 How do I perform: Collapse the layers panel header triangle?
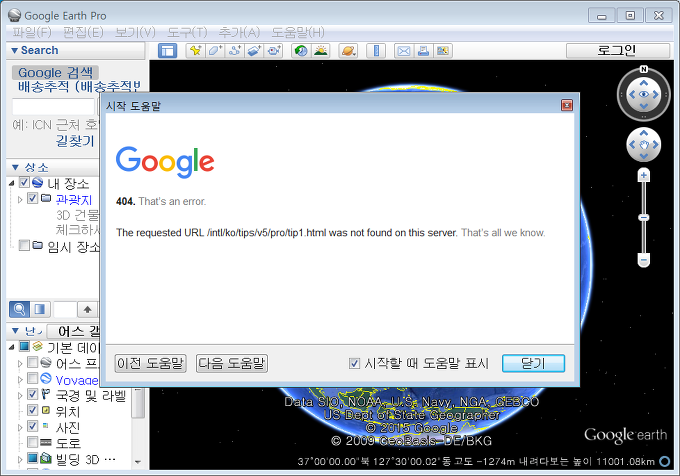coord(15,331)
